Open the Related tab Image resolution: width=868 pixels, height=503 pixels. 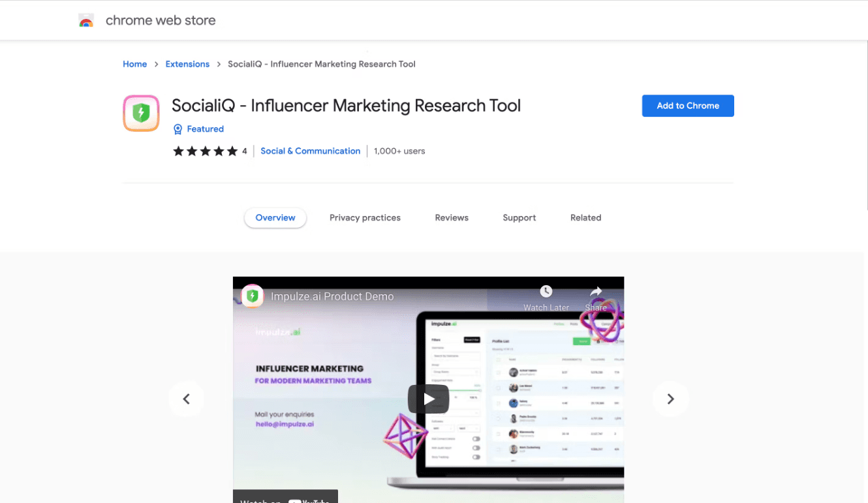(585, 218)
